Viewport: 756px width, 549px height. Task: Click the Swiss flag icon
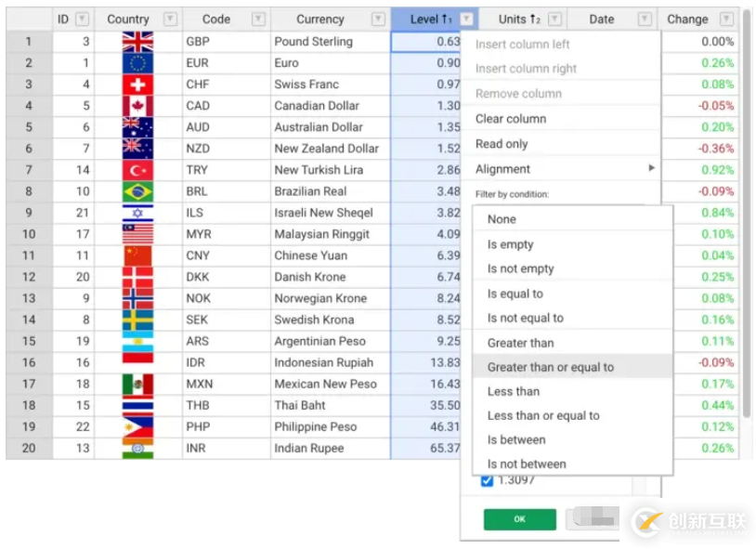pyautogui.click(x=137, y=85)
